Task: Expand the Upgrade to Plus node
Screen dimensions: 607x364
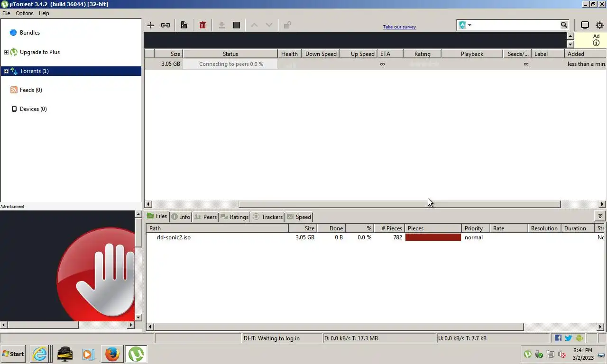Action: (6, 52)
